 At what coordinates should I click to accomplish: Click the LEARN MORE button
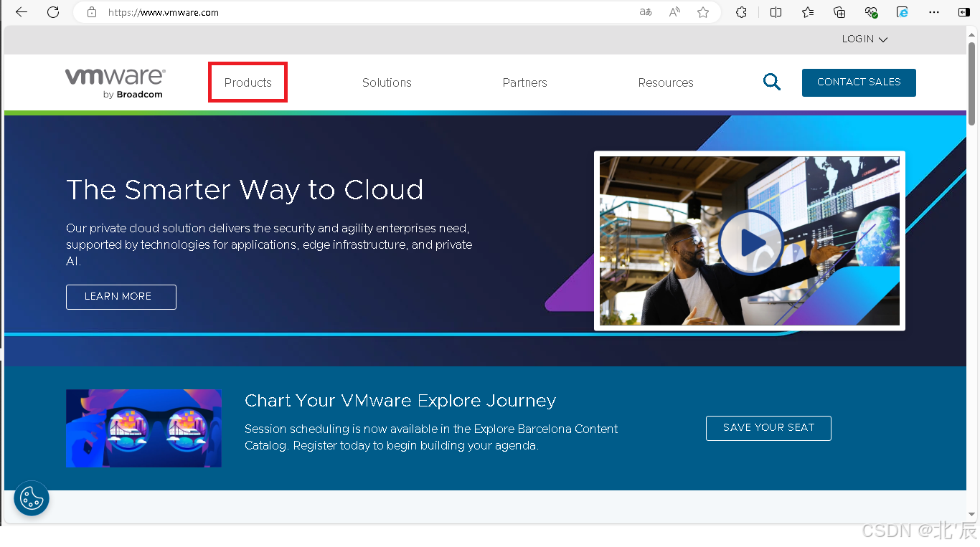[x=121, y=297]
